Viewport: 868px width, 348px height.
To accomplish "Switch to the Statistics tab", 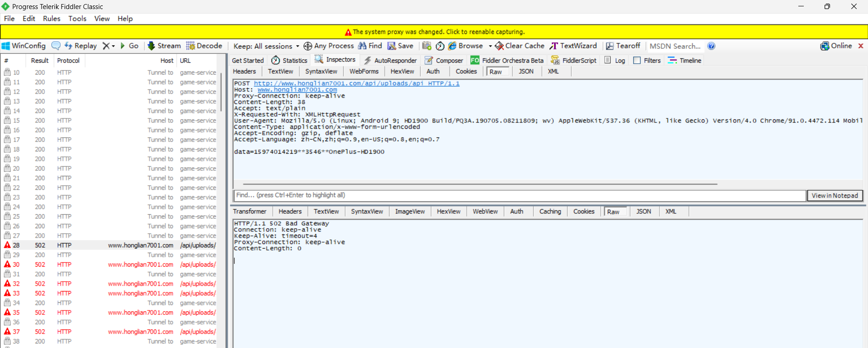I will (289, 61).
